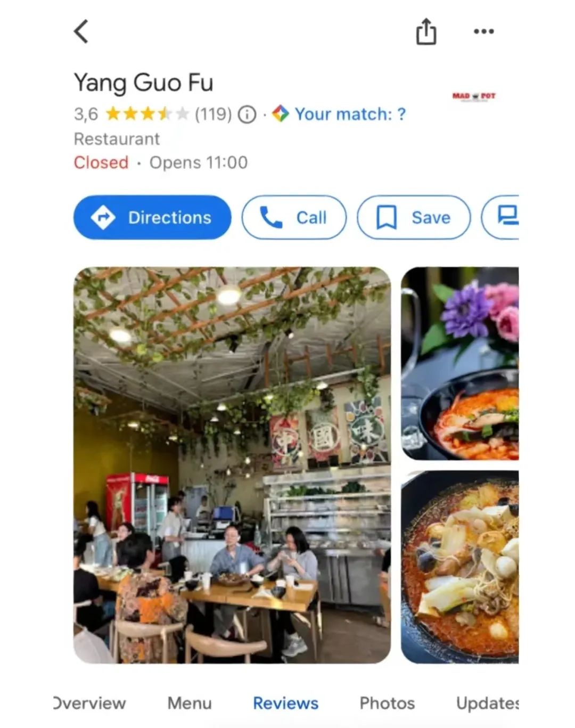Viewport: 575px width, 728px height.
Task: Click the bookmark icon in Save
Action: pos(387,217)
